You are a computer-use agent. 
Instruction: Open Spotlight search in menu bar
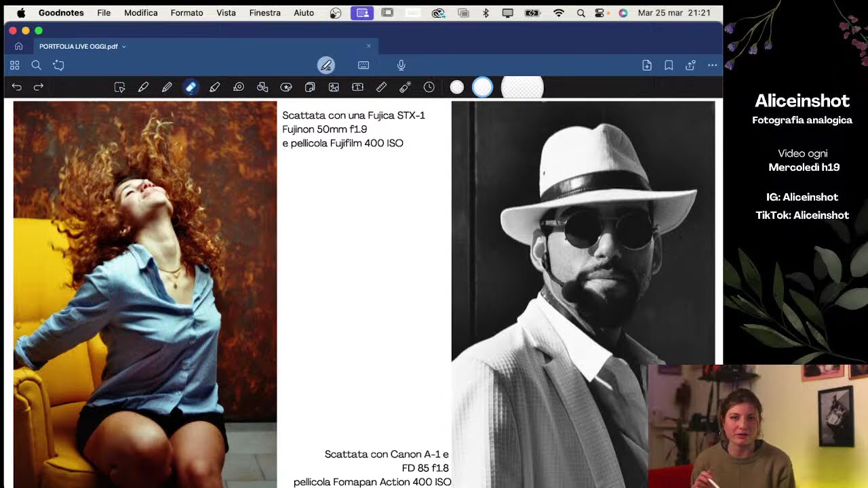(x=581, y=13)
